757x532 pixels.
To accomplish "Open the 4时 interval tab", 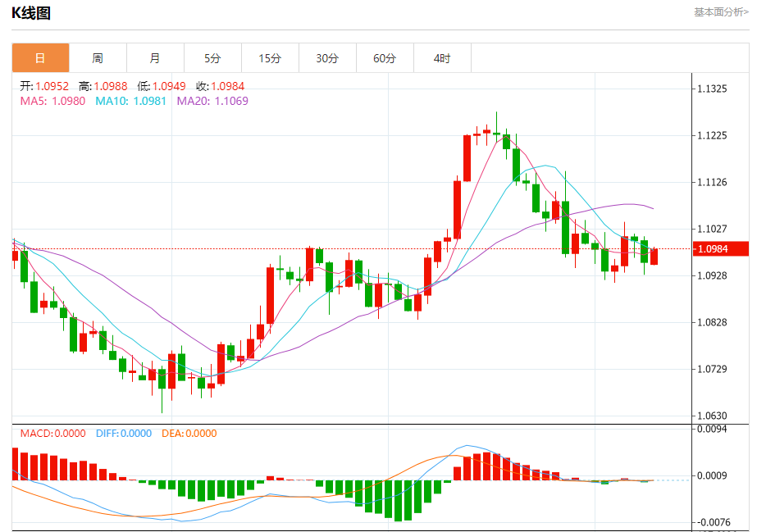I will [x=443, y=58].
